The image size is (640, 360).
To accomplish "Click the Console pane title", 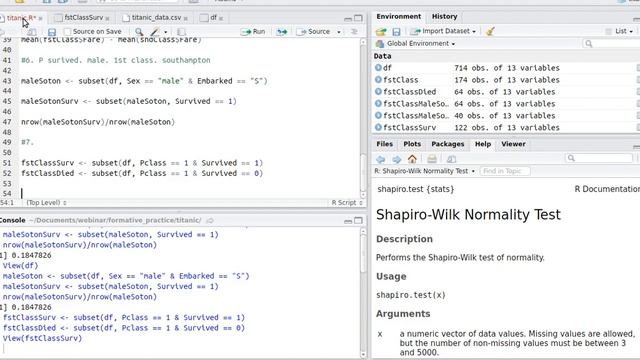I will tap(13, 220).
